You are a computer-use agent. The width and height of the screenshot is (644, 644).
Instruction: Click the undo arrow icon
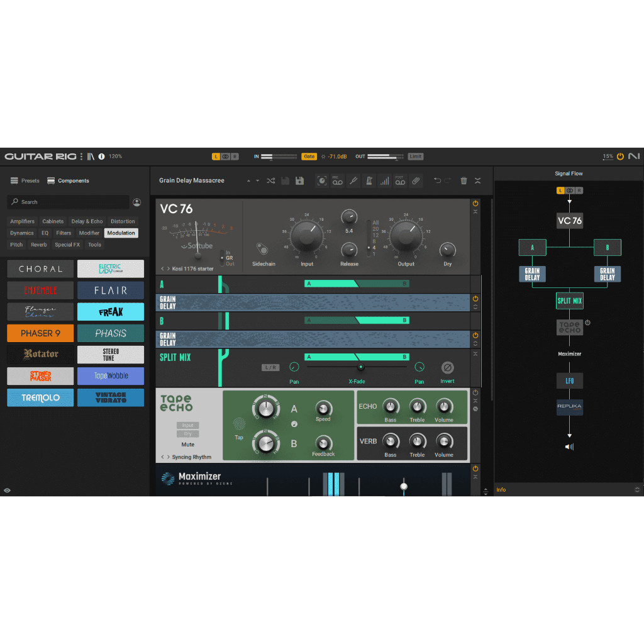438,180
